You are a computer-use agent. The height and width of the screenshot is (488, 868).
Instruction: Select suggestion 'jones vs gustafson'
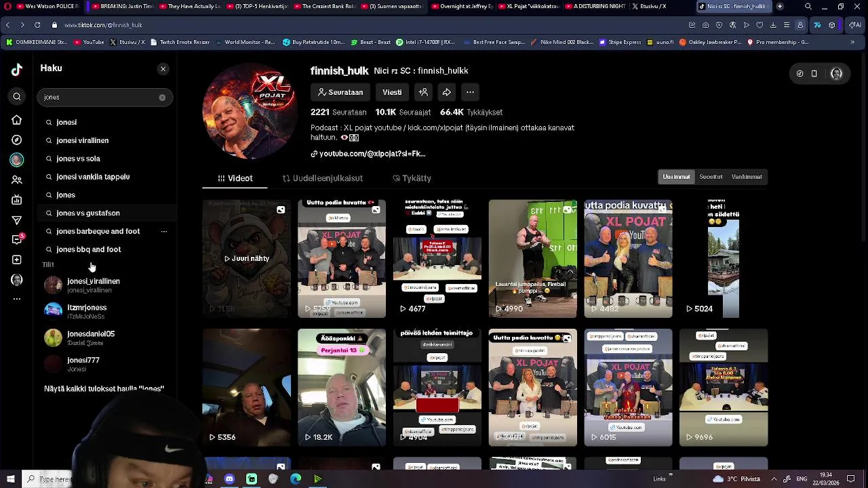[x=88, y=213]
